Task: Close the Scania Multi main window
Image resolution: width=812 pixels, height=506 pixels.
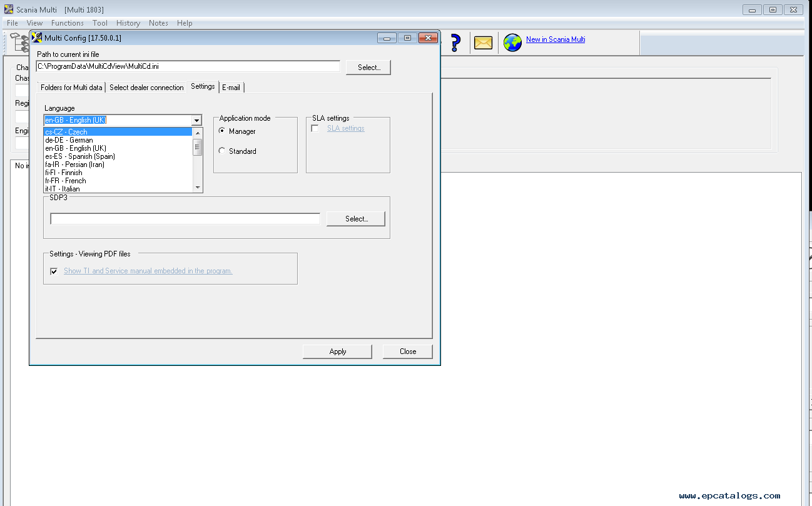Action: pos(793,9)
